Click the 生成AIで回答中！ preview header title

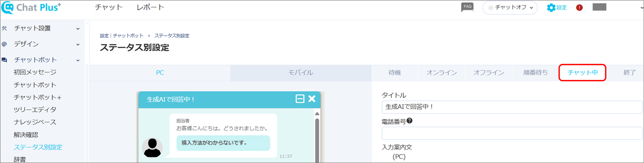click(171, 99)
